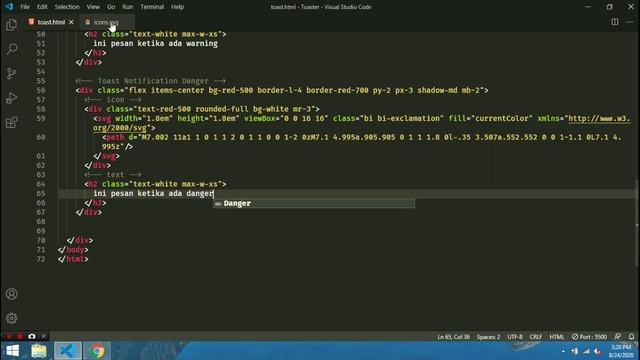The height and width of the screenshot is (360, 640).
Task: Open the feedback icon in status bar
Action: click(x=618, y=337)
